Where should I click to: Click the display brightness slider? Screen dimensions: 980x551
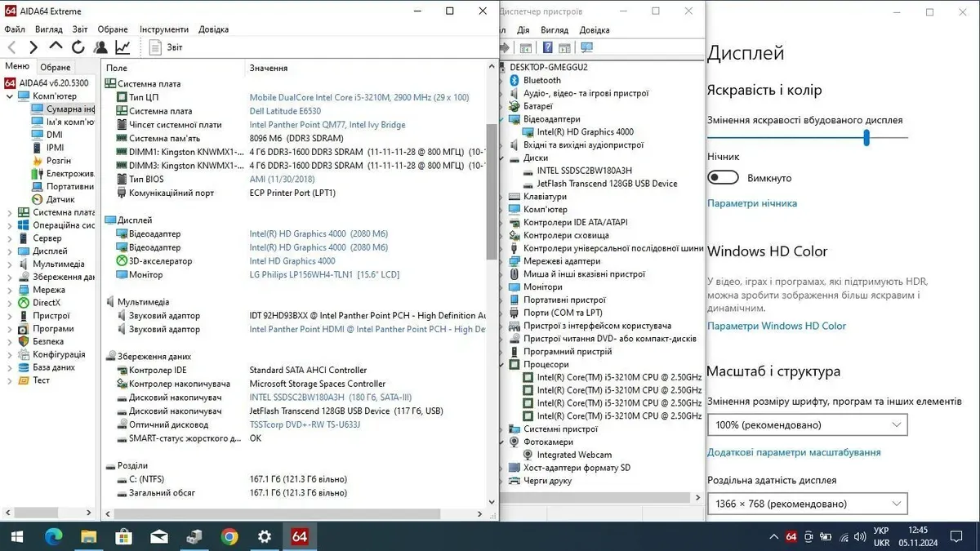[x=866, y=139]
